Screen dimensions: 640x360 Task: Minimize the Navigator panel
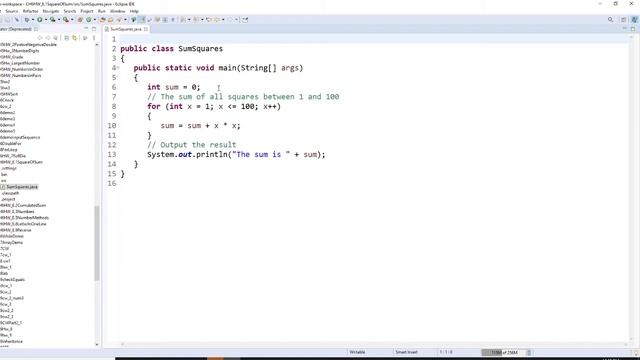[86, 29]
